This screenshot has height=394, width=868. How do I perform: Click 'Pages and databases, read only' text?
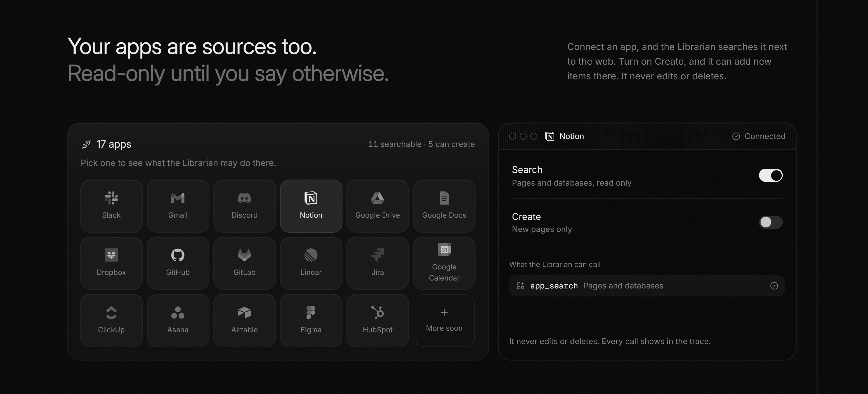[571, 183]
